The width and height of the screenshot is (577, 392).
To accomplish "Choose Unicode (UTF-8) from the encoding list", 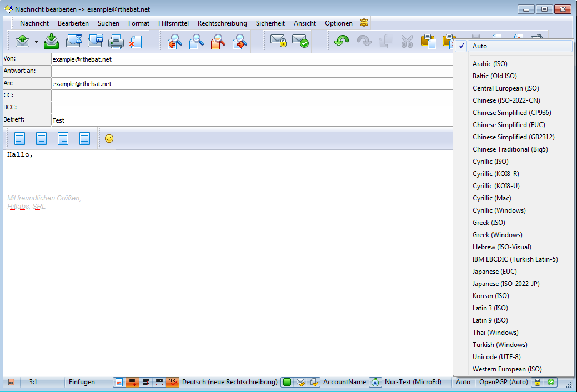I will (x=496, y=357).
